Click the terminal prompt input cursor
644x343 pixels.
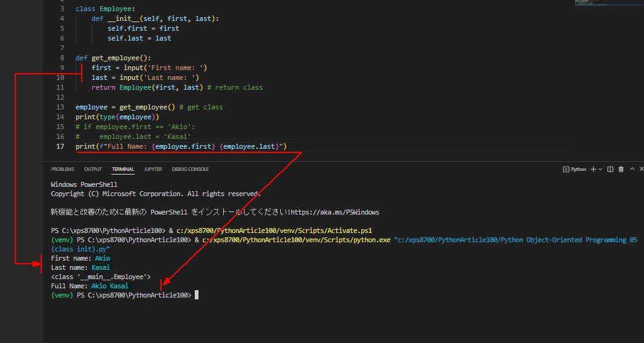tap(197, 295)
